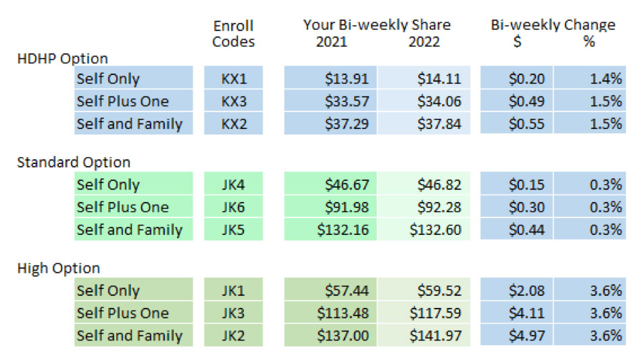Click the 1.4% percent change cell
This screenshot has width=642, height=364.
589,78
